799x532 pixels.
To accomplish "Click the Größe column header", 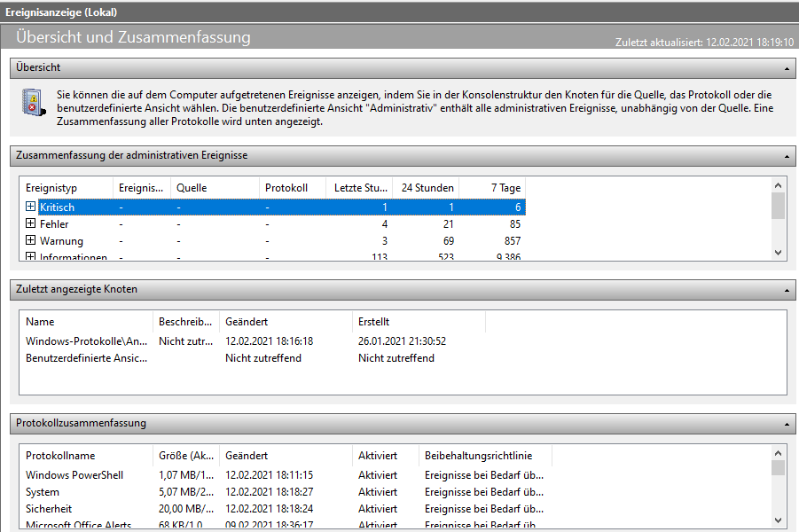I will pyautogui.click(x=186, y=456).
